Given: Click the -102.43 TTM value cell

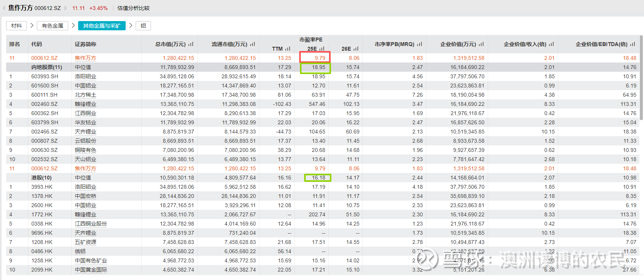Looking at the screenshot, I should 282,104.
